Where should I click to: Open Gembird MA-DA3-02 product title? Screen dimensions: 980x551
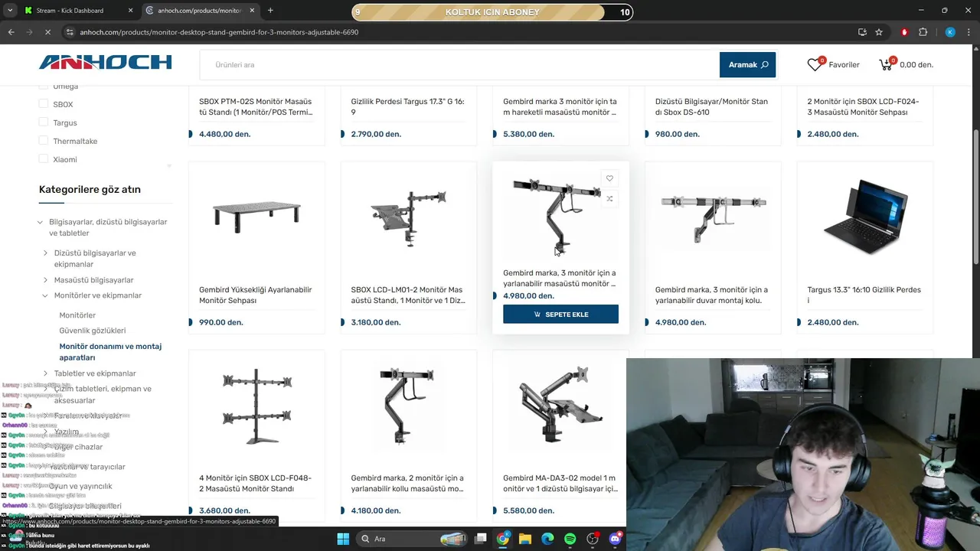click(560, 484)
